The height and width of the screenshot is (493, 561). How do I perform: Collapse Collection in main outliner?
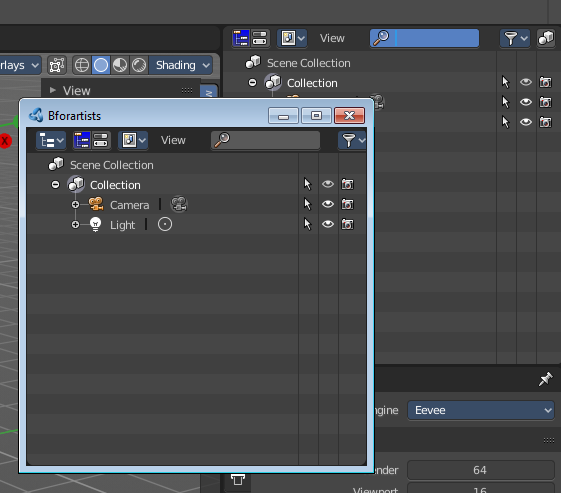click(252, 83)
